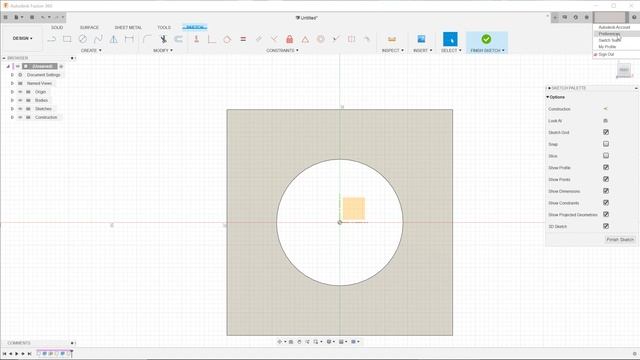Collapse the Options section in Sketch Palette
640x360 pixels.
pyautogui.click(x=548, y=97)
